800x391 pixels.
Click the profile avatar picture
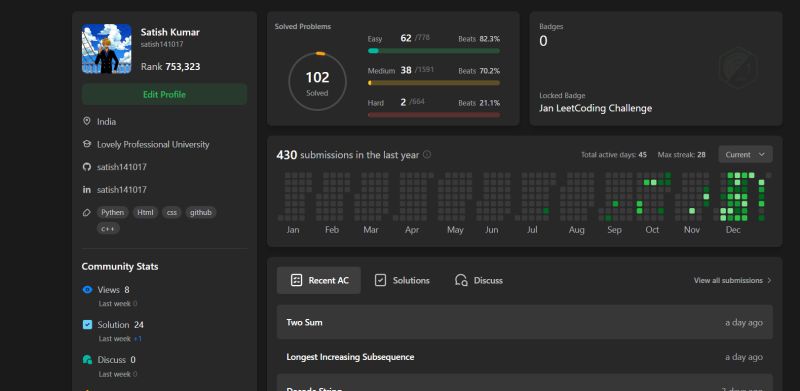coord(107,49)
